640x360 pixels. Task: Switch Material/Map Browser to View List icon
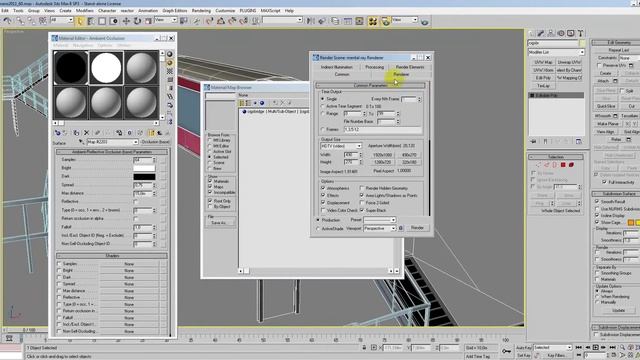point(242,103)
